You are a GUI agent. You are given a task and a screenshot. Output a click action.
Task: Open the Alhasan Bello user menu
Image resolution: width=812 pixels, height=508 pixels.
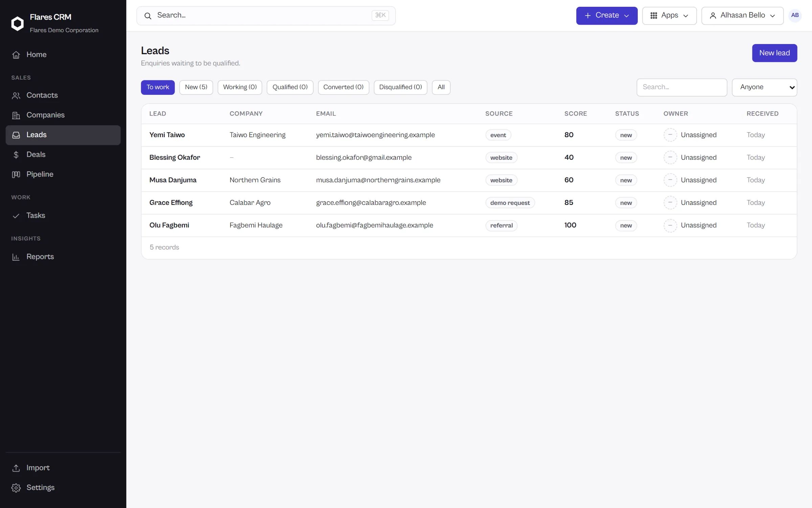click(x=742, y=16)
